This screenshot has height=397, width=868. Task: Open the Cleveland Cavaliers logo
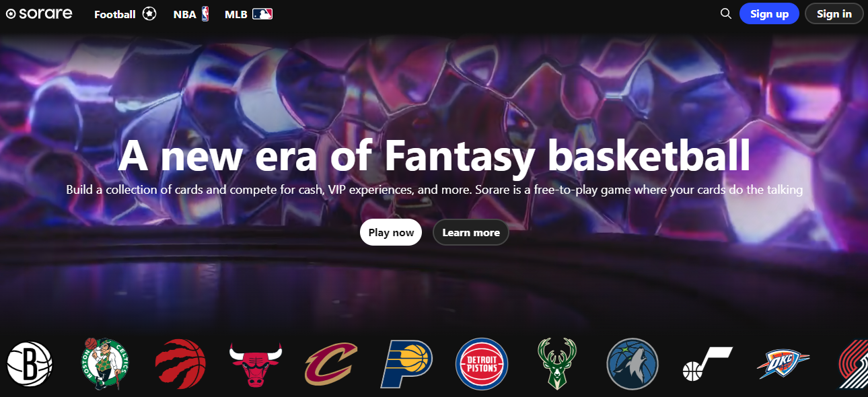[331, 364]
